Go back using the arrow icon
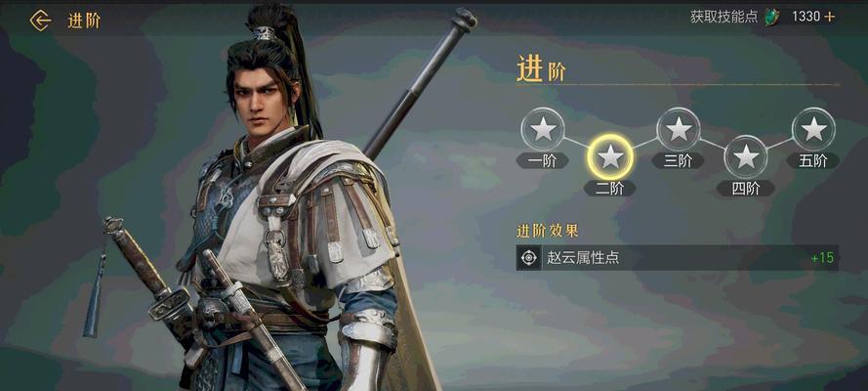 point(40,21)
